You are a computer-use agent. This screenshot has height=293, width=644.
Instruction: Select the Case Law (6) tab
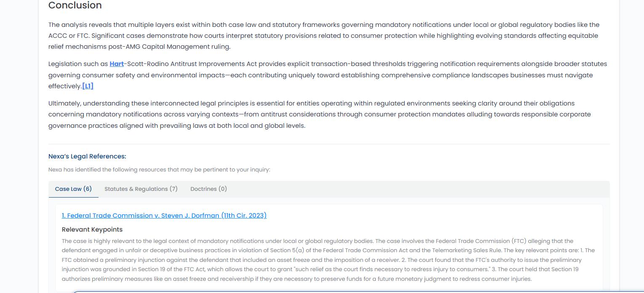[73, 189]
